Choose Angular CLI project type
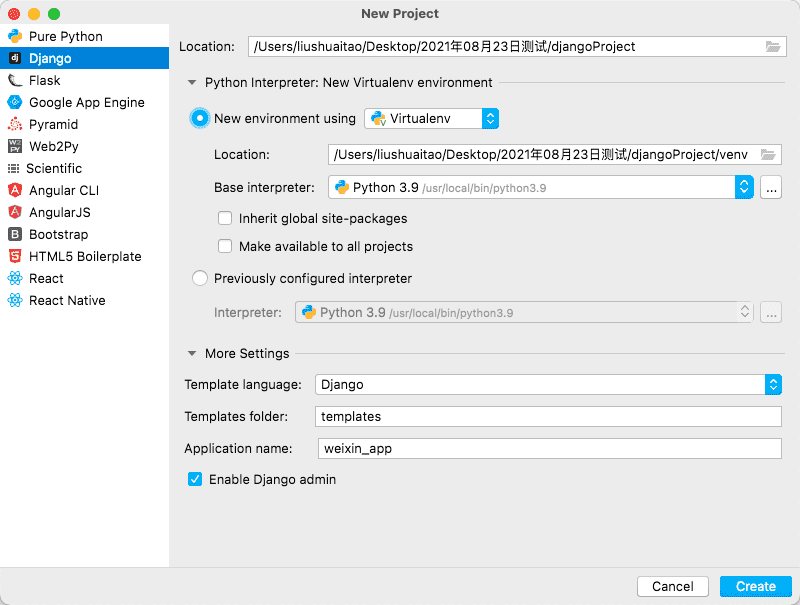 point(84,190)
